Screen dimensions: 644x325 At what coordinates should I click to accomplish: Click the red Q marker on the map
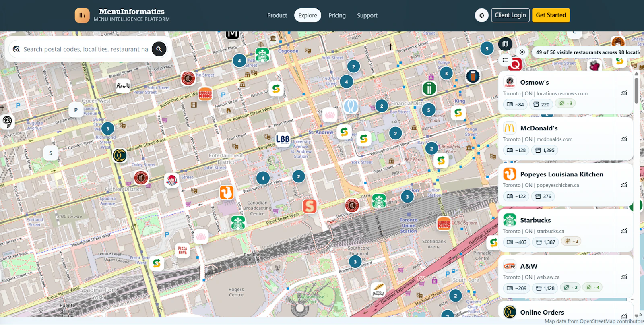[515, 64]
